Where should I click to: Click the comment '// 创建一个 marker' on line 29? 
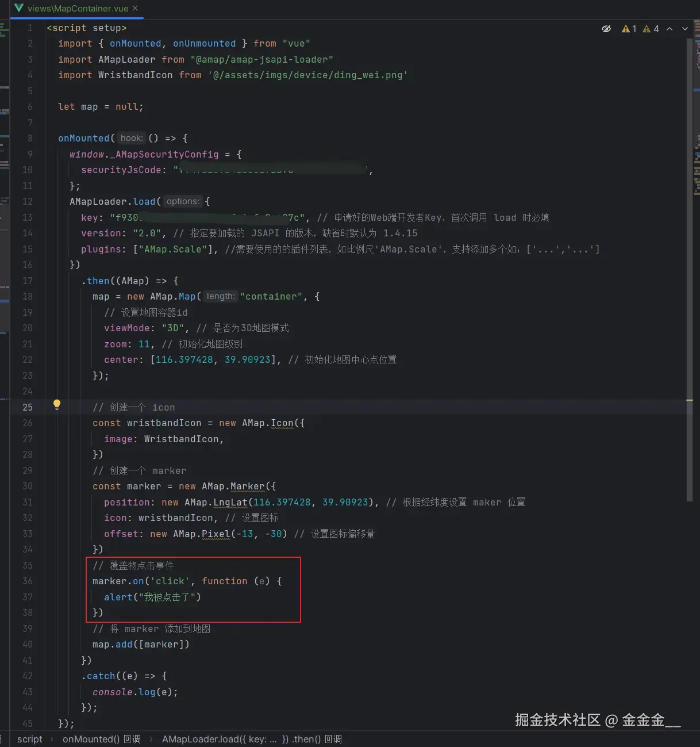(140, 471)
